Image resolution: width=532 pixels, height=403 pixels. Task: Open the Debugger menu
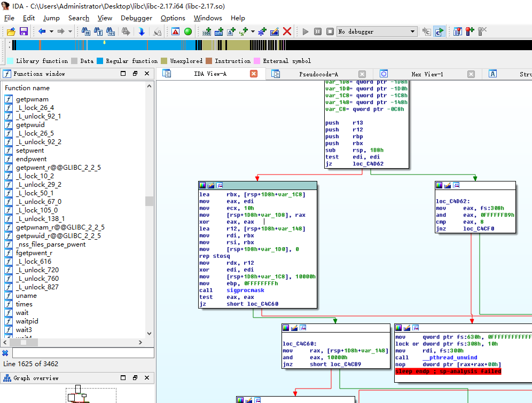136,18
